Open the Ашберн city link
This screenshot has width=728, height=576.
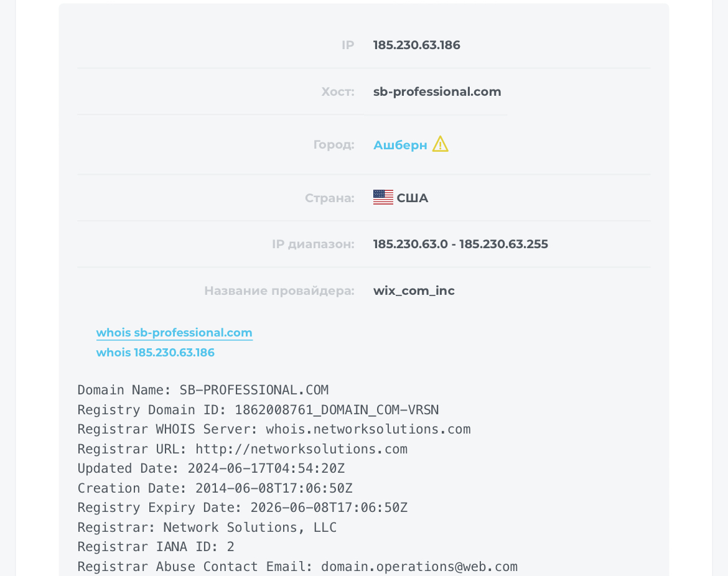pyautogui.click(x=400, y=145)
